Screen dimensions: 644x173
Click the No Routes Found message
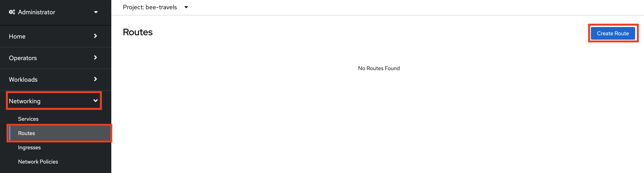pyautogui.click(x=379, y=68)
